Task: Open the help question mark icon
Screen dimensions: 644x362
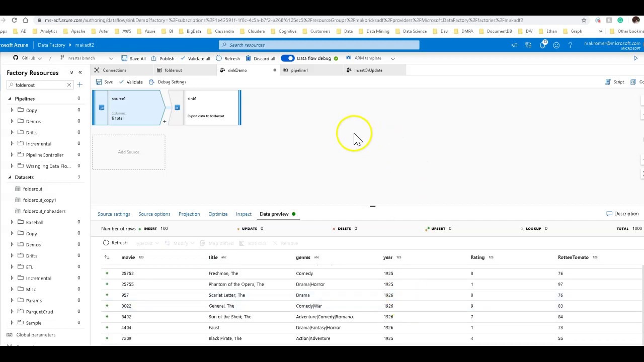Action: [570, 45]
